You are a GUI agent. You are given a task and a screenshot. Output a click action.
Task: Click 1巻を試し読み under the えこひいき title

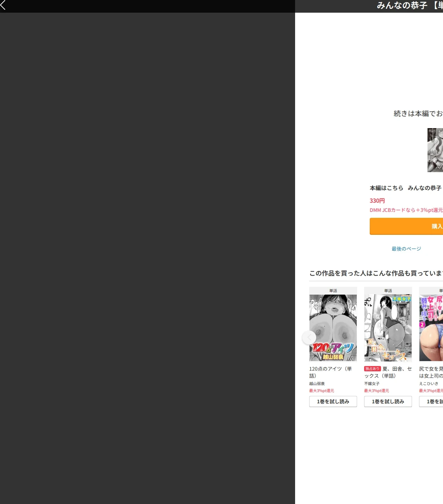click(x=431, y=402)
